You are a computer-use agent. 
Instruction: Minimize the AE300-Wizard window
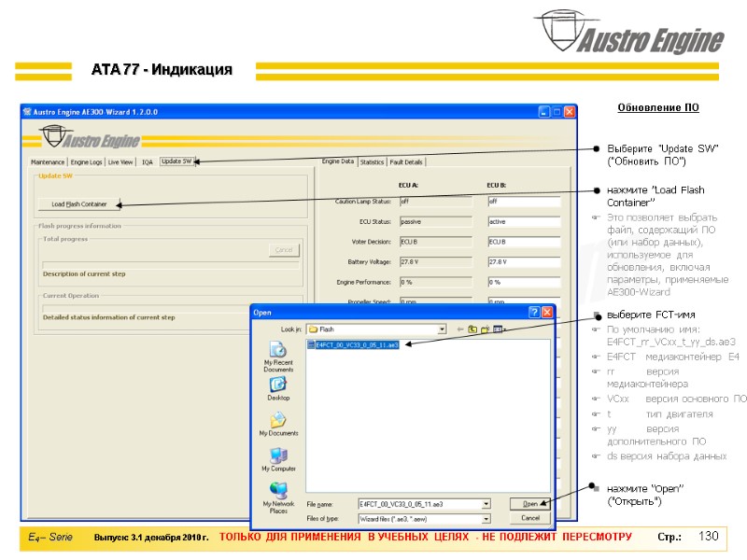click(544, 112)
